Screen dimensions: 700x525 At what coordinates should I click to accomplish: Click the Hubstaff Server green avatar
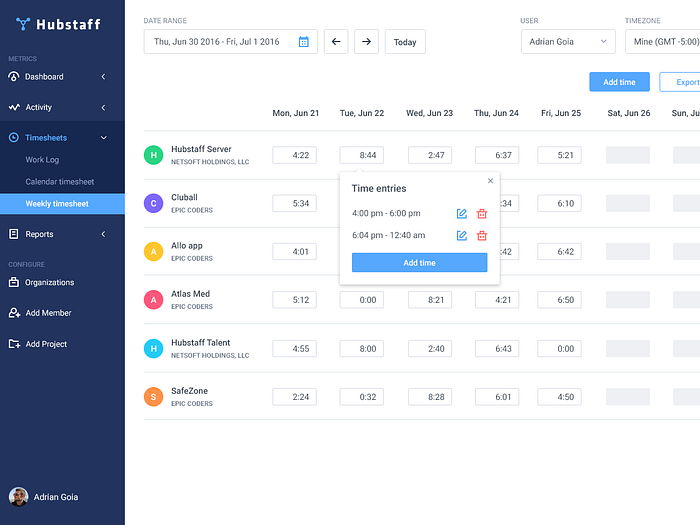[x=153, y=155]
